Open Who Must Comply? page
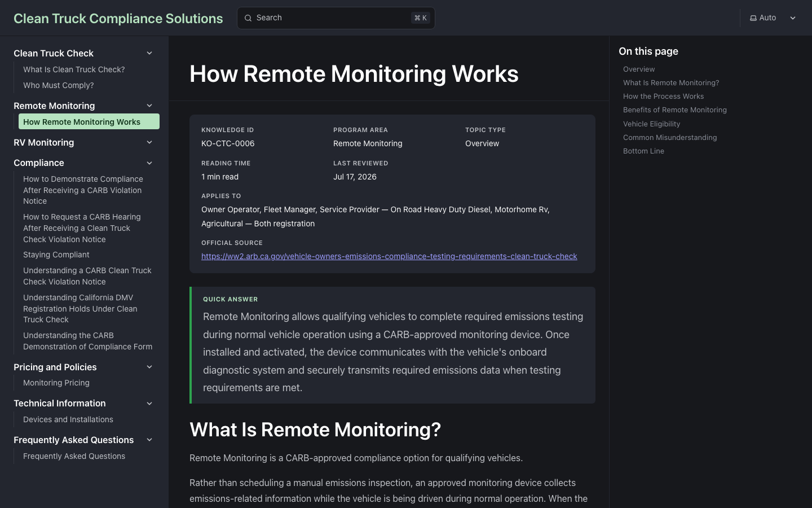Viewport: 812px width, 508px height. pyautogui.click(x=59, y=85)
